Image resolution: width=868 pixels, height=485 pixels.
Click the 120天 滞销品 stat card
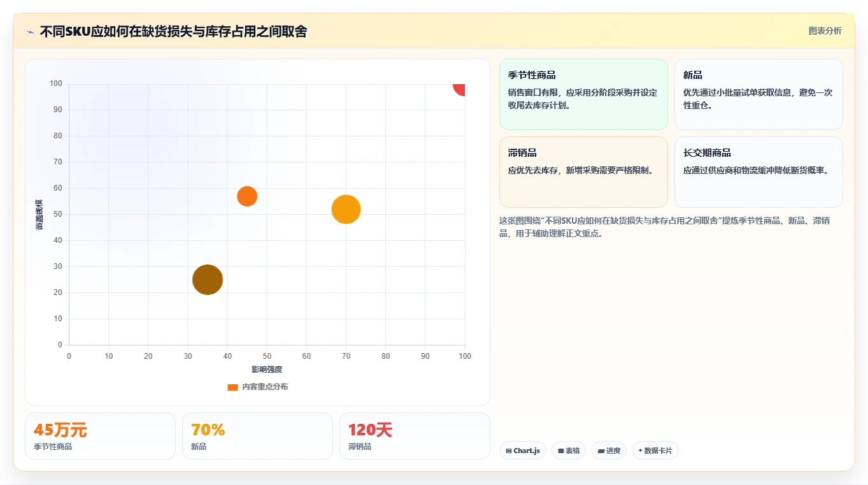pos(415,436)
